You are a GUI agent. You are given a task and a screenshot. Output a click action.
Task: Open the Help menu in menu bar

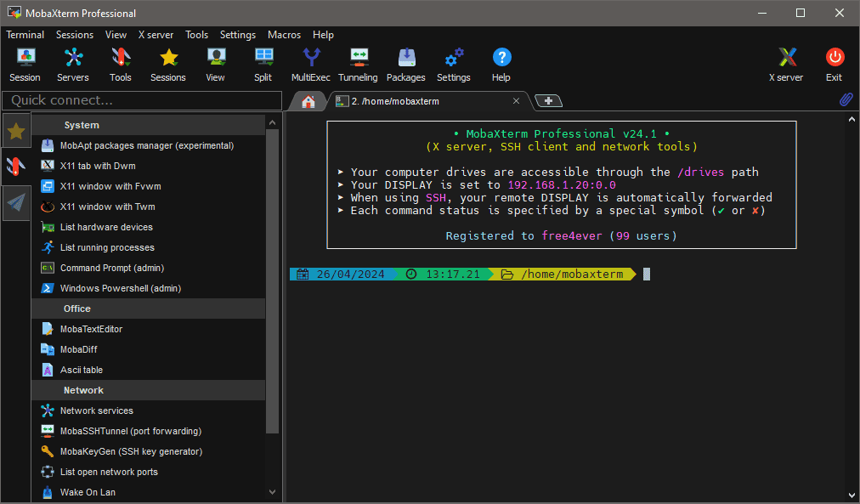click(323, 35)
